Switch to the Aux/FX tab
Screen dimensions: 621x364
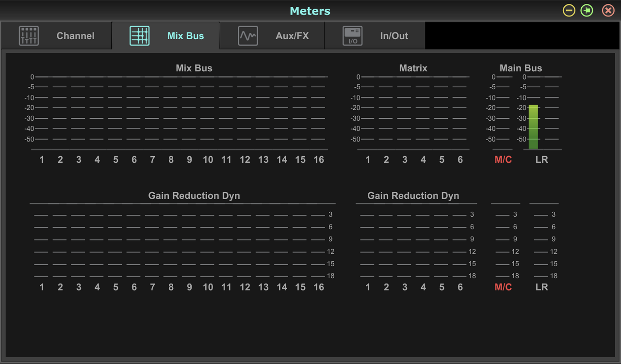tap(272, 35)
